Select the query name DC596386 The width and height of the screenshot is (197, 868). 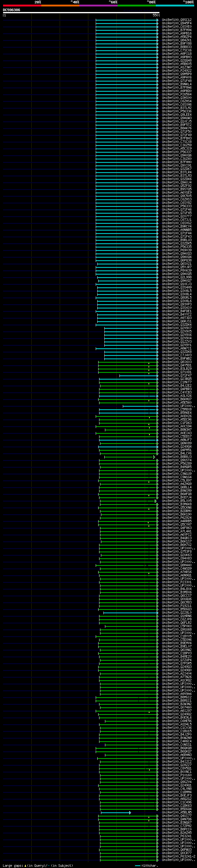11,10
